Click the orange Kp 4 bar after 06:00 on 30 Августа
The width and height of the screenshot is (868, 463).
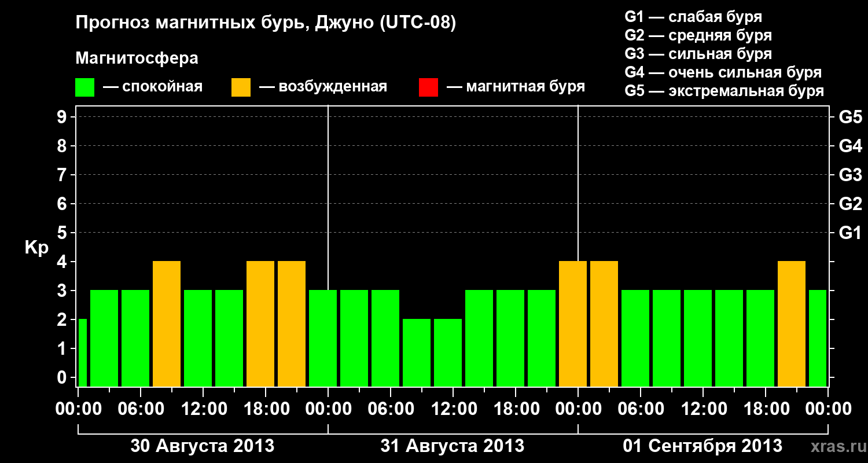pos(167,324)
